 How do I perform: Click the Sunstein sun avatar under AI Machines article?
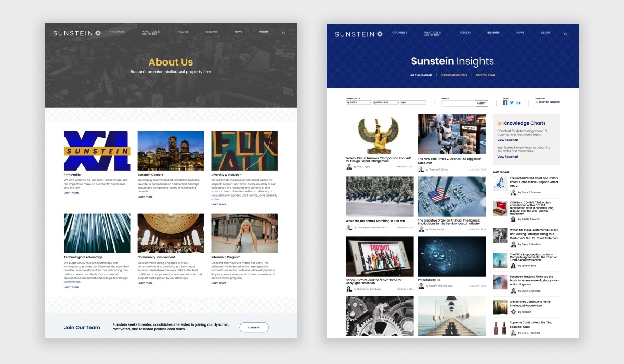click(x=513, y=312)
